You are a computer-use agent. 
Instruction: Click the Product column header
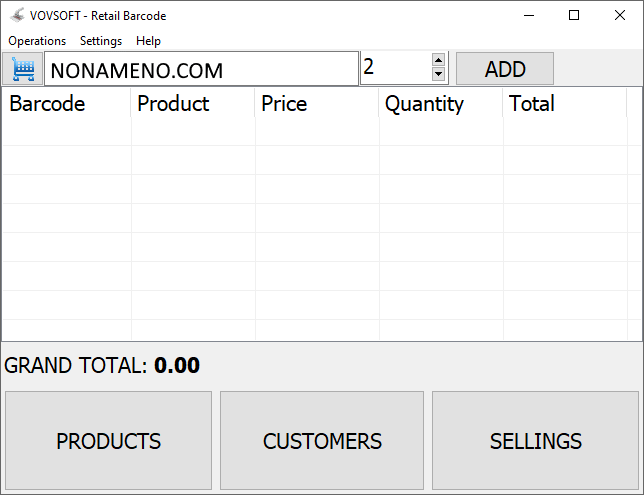tap(192, 103)
